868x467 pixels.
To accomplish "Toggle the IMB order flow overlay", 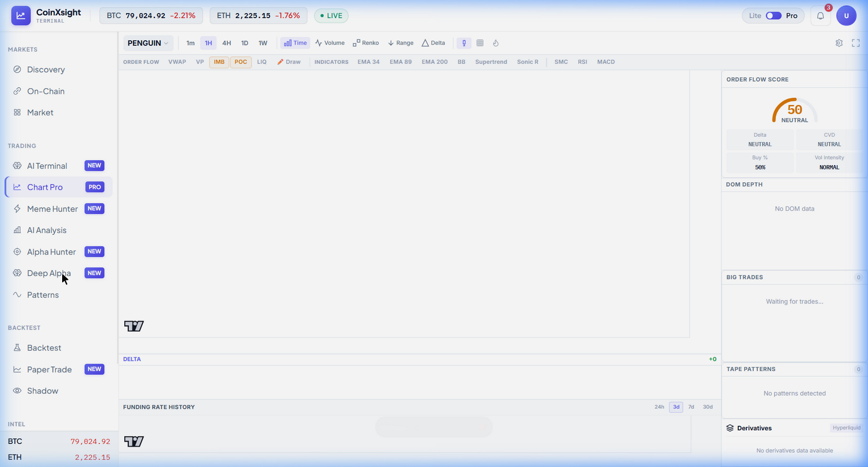I will tap(219, 62).
